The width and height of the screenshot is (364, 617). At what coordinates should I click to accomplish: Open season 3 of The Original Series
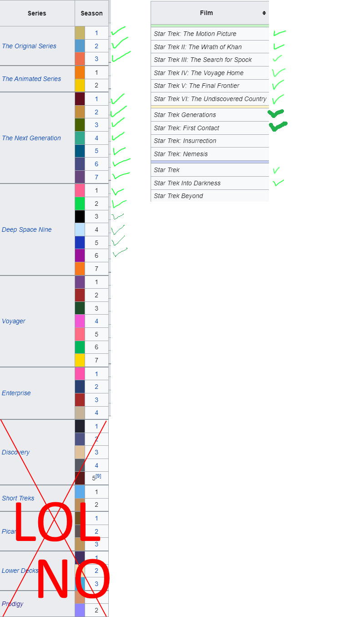tap(96, 59)
